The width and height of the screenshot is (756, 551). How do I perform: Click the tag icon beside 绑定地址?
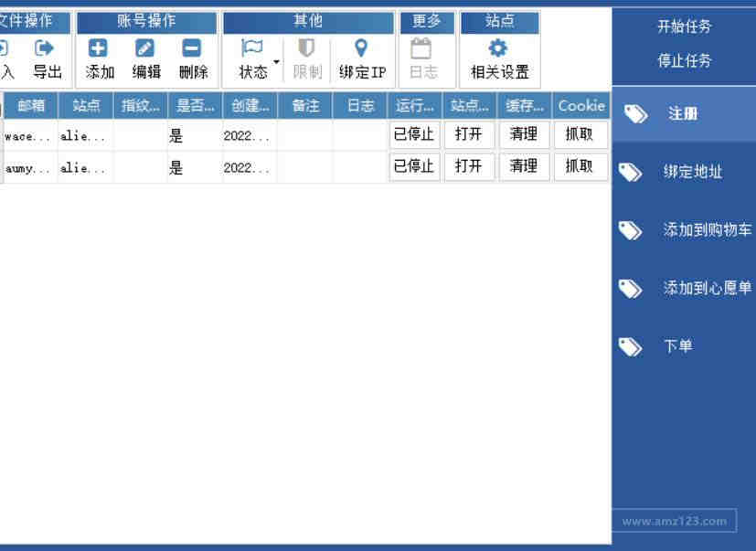coord(630,172)
